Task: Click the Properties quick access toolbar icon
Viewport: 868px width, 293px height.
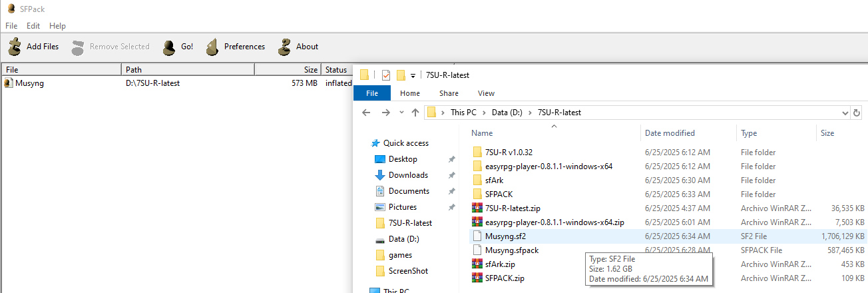Action: (x=385, y=75)
